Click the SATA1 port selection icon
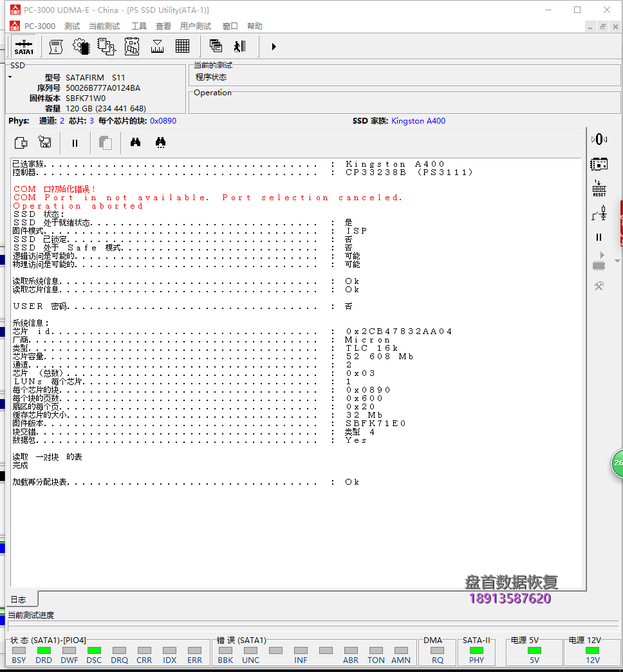 pyautogui.click(x=24, y=47)
